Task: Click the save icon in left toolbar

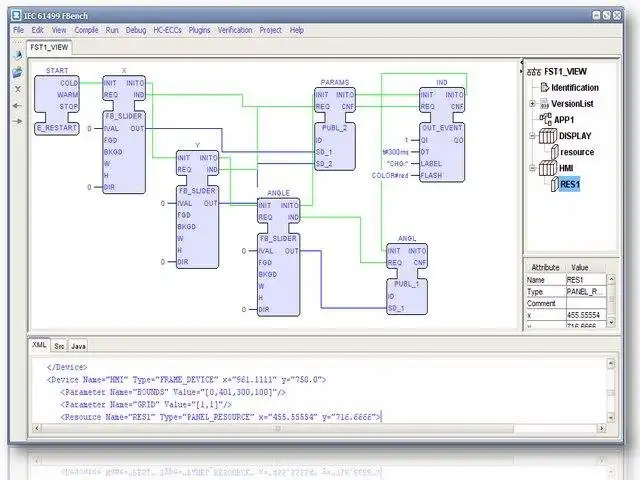Action: (17, 55)
